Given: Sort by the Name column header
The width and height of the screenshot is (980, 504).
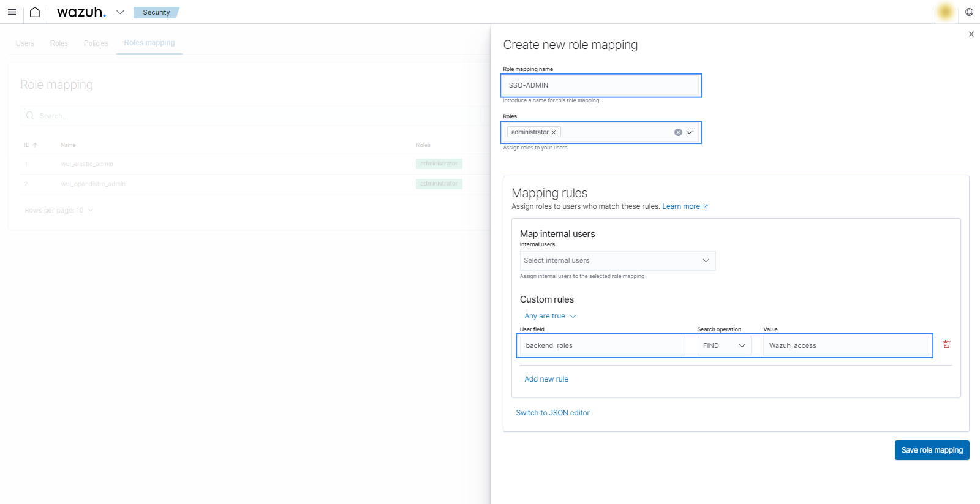Looking at the screenshot, I should point(68,145).
